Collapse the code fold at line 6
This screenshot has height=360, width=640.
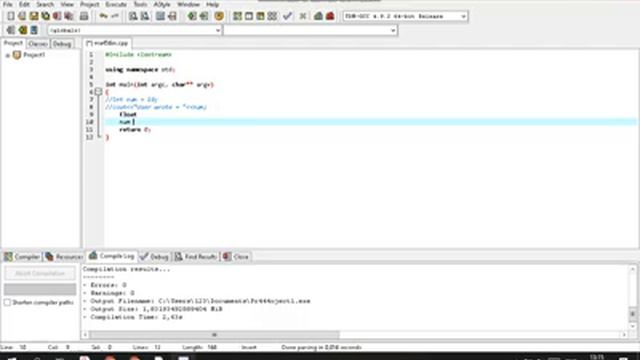98,92
